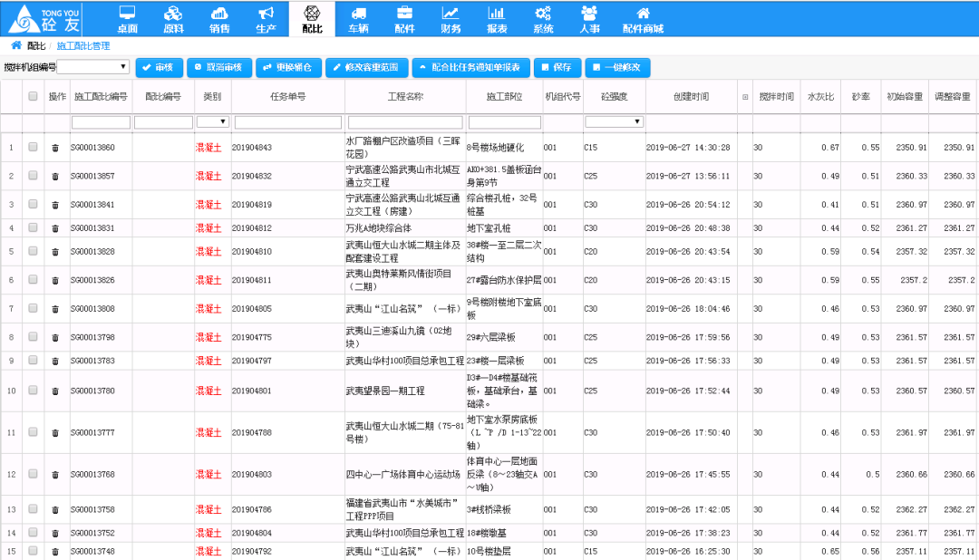979x560 pixels.
Task: Check the box for row SG00013857
Action: tap(34, 176)
